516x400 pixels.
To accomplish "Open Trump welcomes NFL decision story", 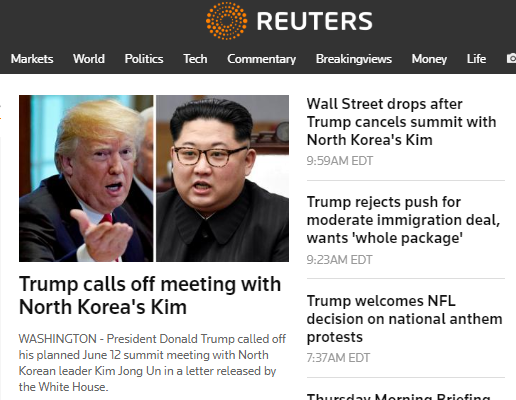I will pyautogui.click(x=404, y=319).
